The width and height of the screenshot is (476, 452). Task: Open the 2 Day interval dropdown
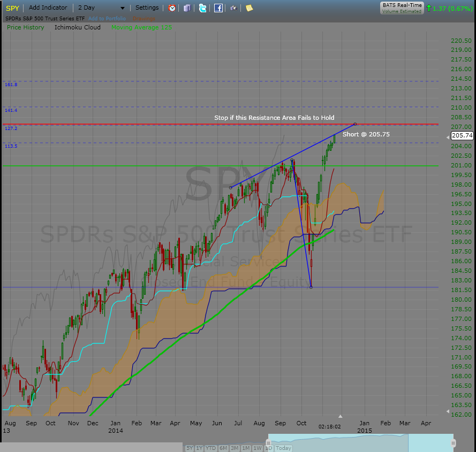click(x=101, y=8)
